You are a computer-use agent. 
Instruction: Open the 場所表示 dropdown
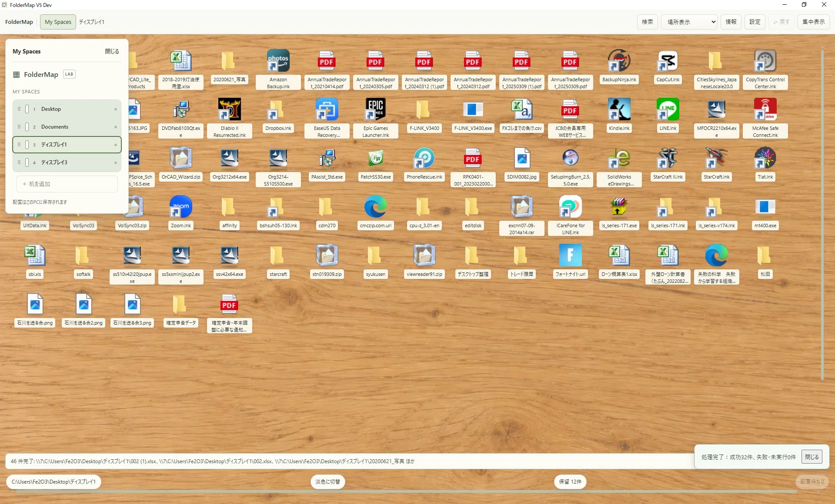coord(689,22)
